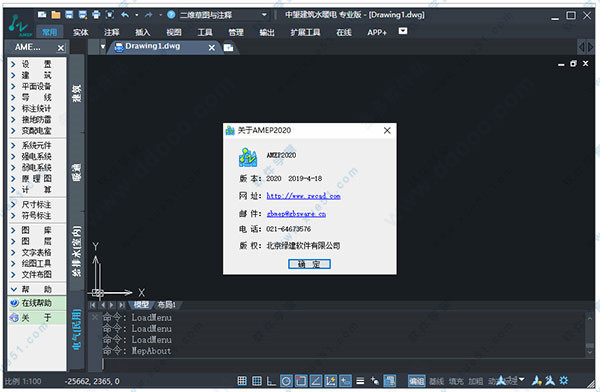Image resolution: width=600 pixels, height=392 pixels.
Task: Toggle dynamic input icon in status bar
Action: click(x=345, y=381)
